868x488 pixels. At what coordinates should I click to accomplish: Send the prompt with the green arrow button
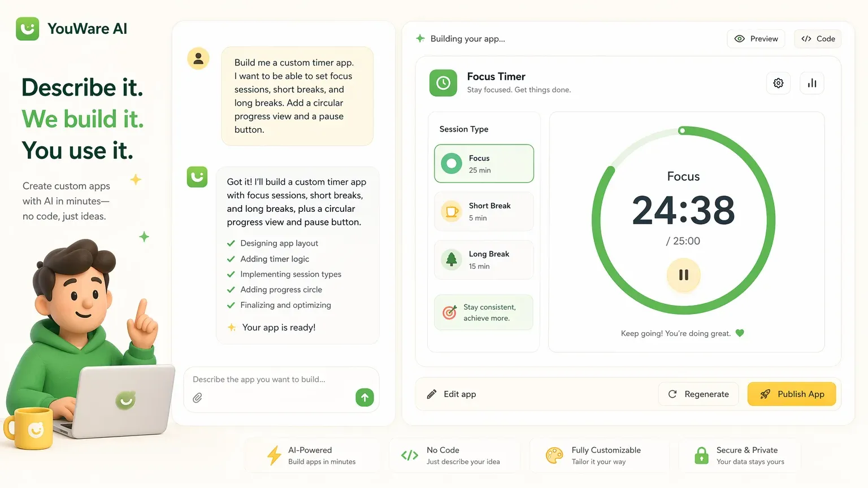[364, 397]
